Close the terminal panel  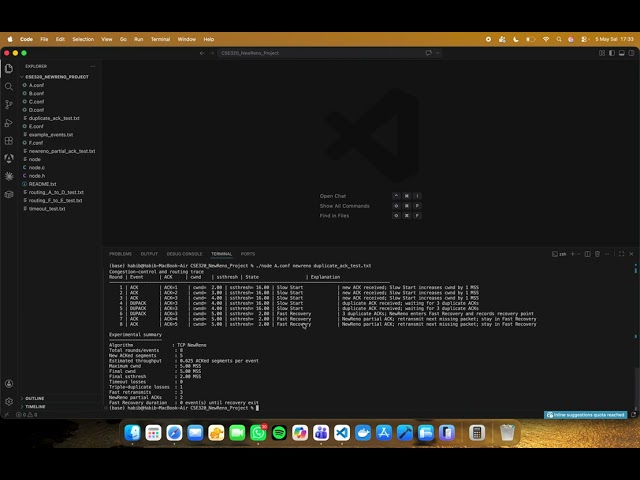tap(631, 254)
